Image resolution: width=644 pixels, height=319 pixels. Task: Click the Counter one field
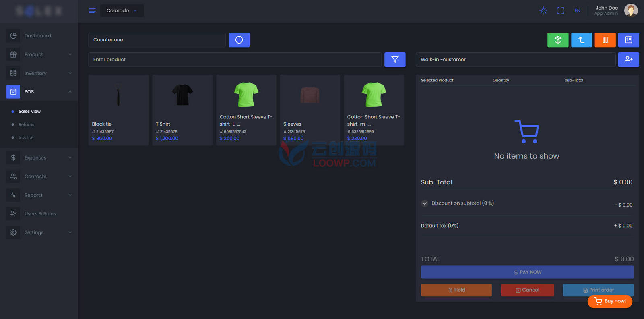point(157,40)
